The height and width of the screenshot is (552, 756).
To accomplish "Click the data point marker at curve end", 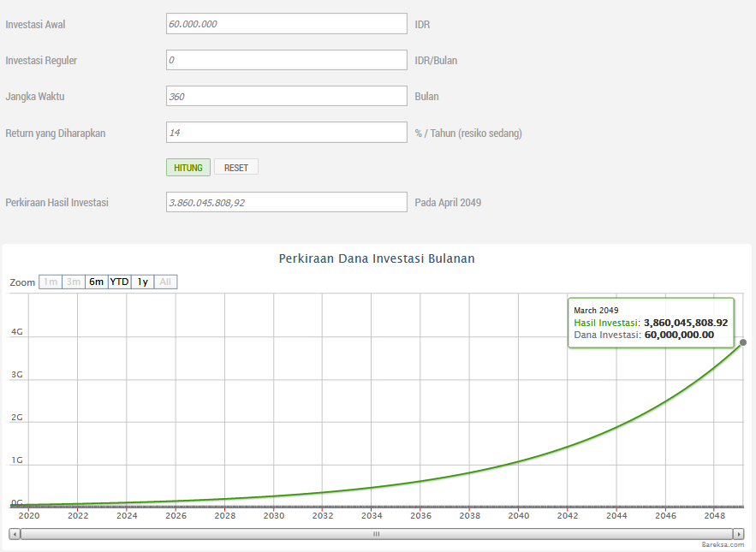I will point(743,342).
